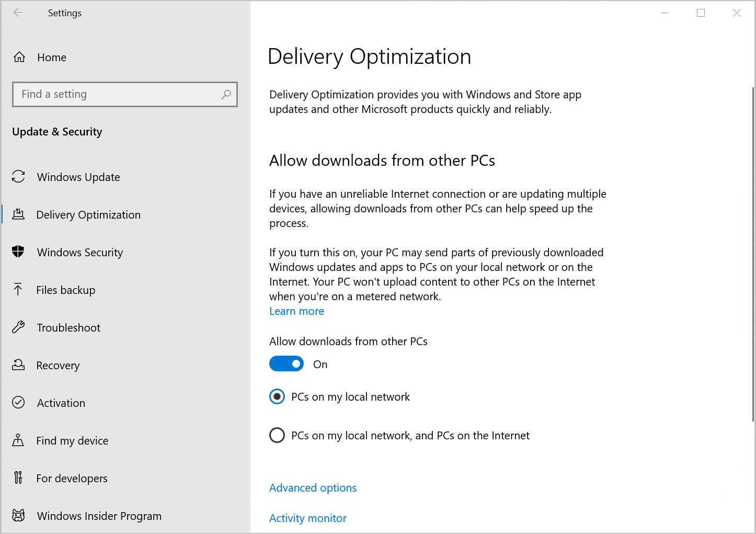Switch to Delivery Optimization in the sidebar
This screenshot has height=534, width=756.
pos(88,214)
